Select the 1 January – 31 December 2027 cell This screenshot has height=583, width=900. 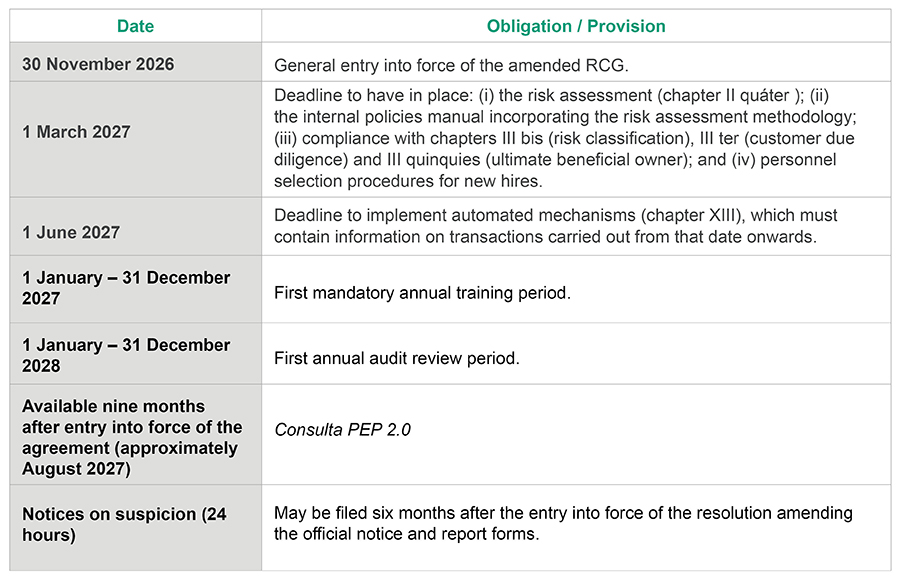click(x=135, y=289)
